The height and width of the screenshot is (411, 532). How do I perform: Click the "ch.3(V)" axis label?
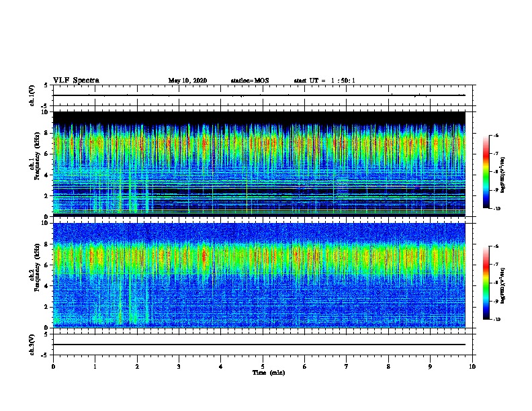tap(32, 345)
